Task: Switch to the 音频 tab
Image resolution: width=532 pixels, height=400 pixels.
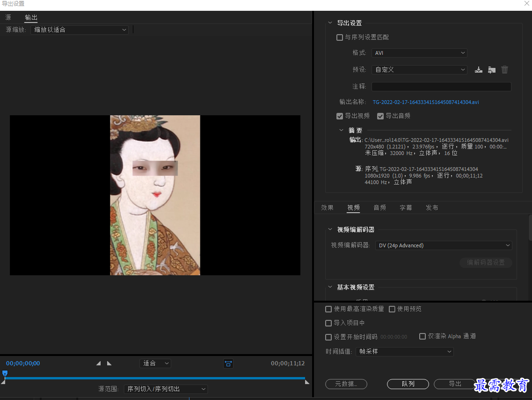Action: pos(379,207)
